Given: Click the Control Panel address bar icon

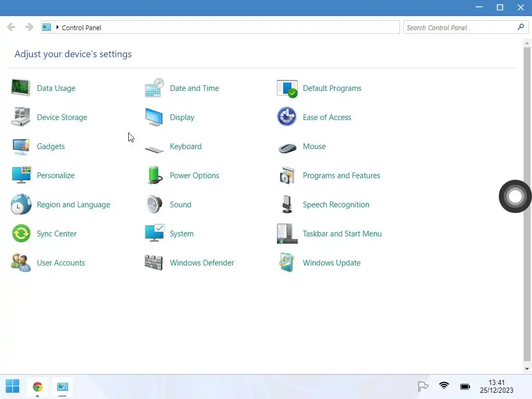Looking at the screenshot, I should [46, 27].
